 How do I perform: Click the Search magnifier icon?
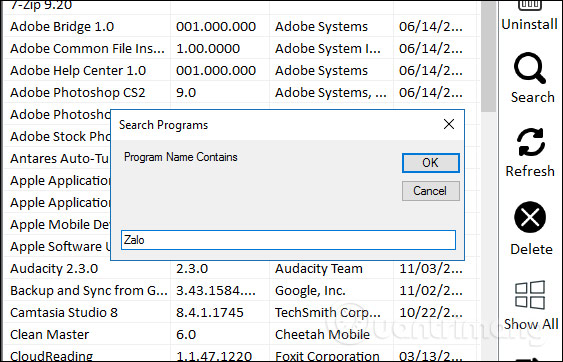pyautogui.click(x=530, y=68)
